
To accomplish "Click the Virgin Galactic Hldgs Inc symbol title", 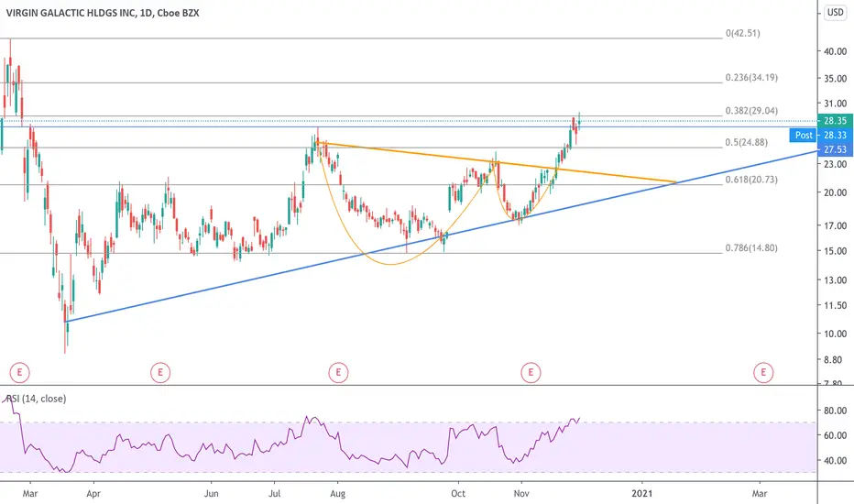I will 103,13.
